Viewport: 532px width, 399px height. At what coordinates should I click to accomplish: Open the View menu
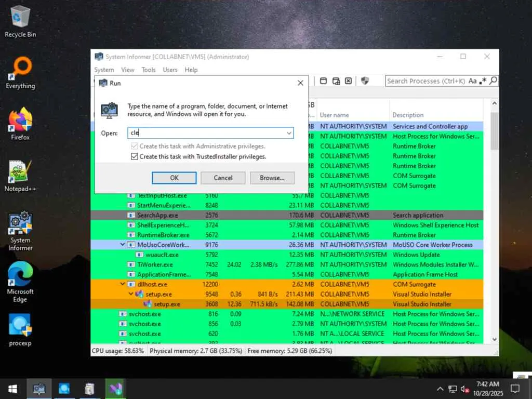pyautogui.click(x=128, y=70)
